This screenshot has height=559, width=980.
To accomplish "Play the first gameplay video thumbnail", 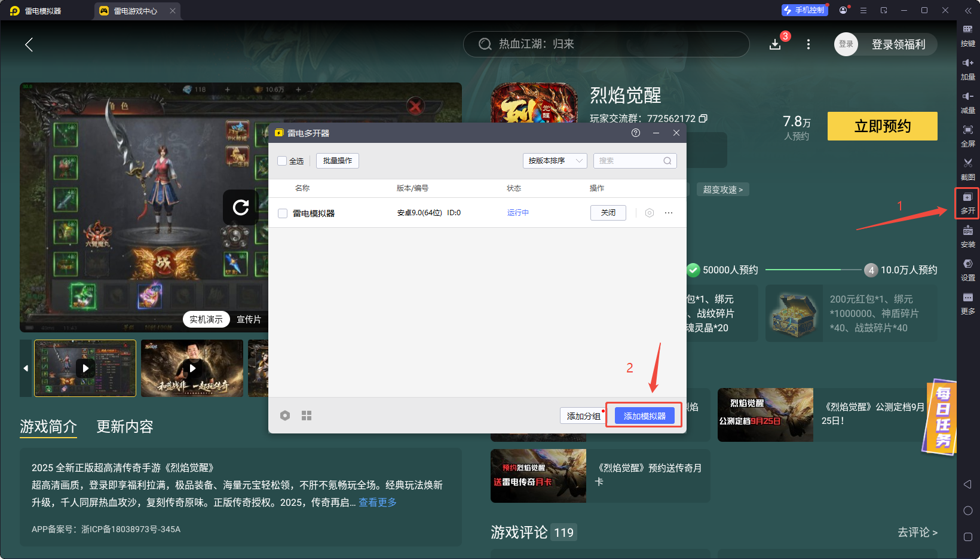I will 85,368.
